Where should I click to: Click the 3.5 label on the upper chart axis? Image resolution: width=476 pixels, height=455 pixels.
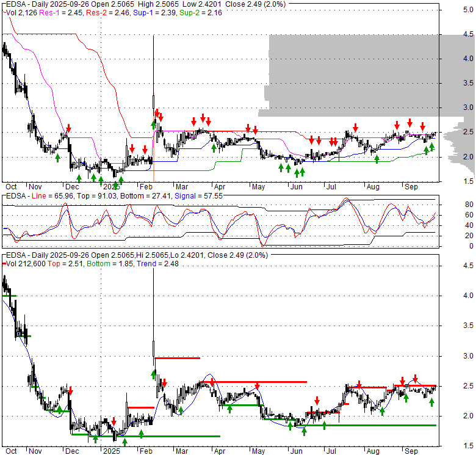[x=468, y=83]
